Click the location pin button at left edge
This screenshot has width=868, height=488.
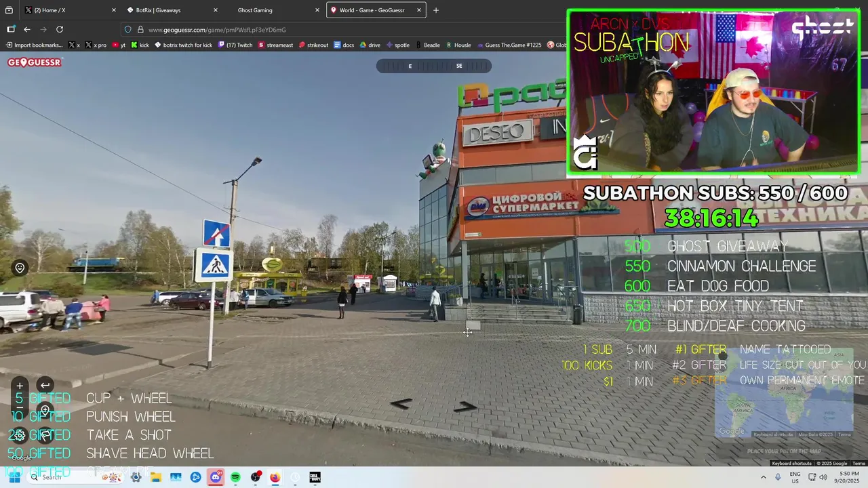[x=20, y=268]
